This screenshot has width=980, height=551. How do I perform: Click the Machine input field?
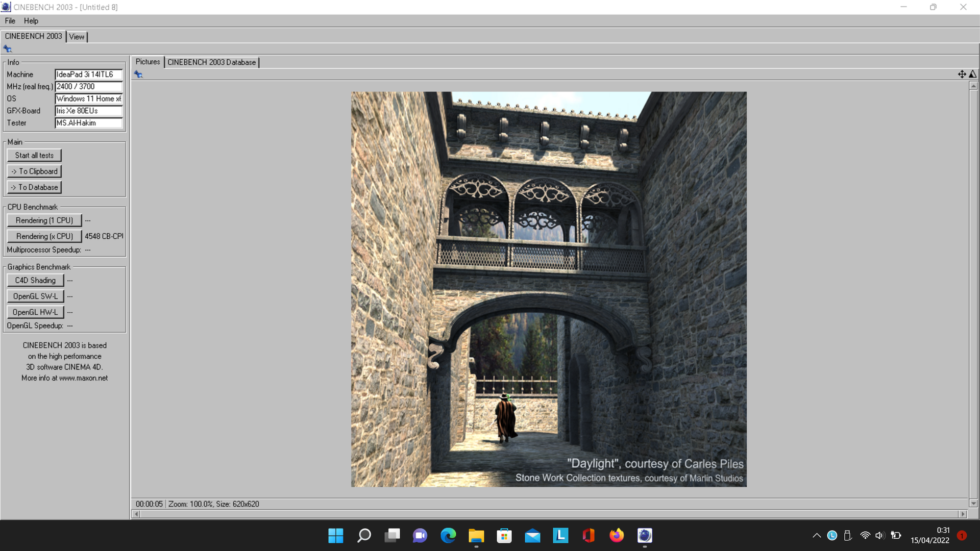pos(89,74)
